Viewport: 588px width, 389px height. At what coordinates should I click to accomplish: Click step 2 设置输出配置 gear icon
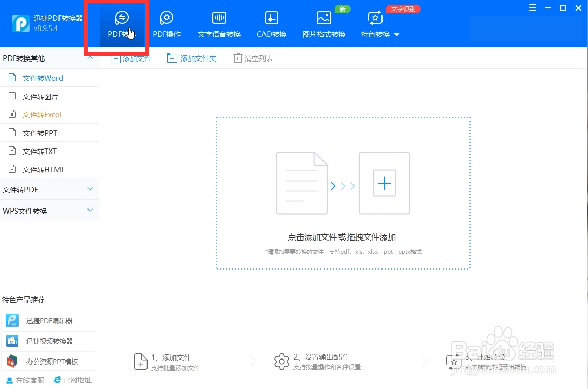point(282,362)
